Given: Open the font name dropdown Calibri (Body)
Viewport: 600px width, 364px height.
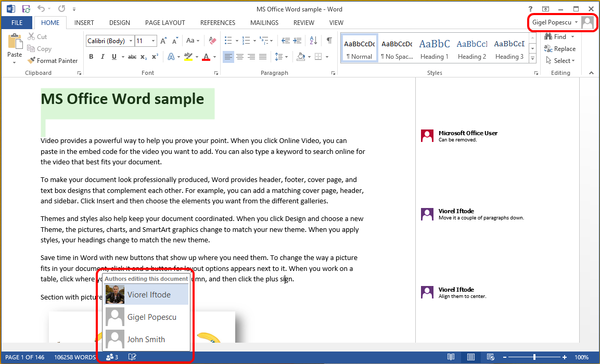Looking at the screenshot, I should [x=131, y=41].
